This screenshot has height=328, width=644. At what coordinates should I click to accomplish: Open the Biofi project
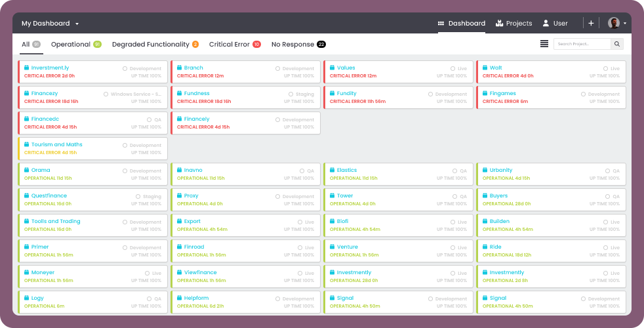(342, 221)
